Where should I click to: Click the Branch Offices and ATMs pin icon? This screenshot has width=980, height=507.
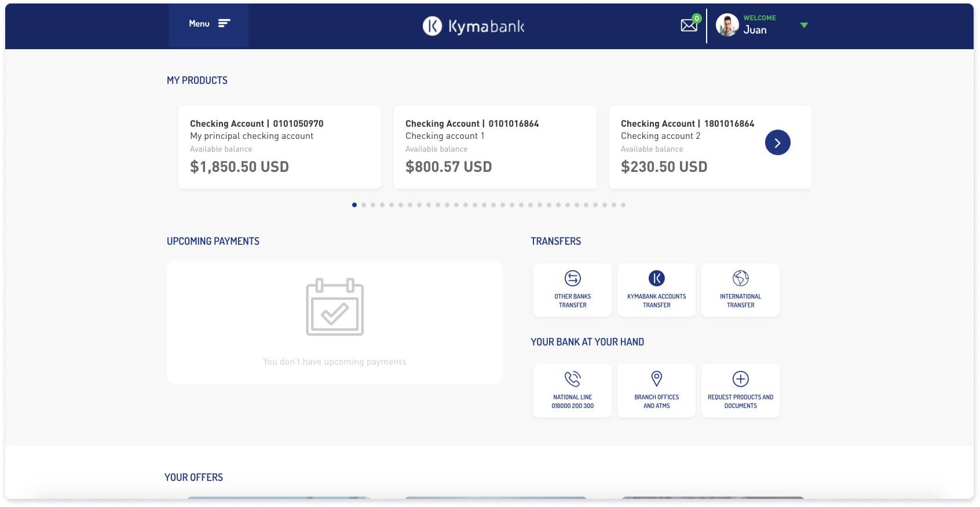(656, 379)
